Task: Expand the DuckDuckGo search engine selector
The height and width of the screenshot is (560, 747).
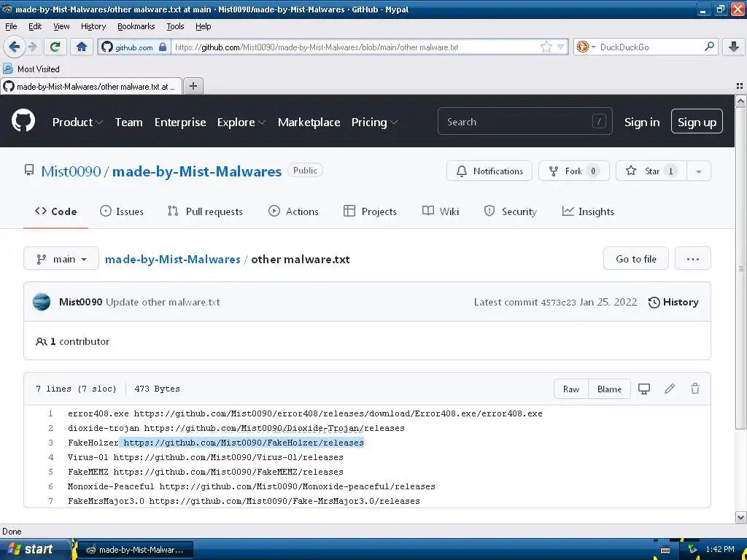Action: pyautogui.click(x=586, y=47)
